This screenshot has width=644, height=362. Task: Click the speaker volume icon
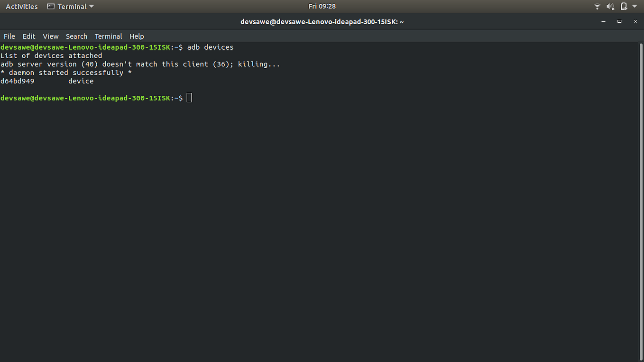[x=610, y=6]
